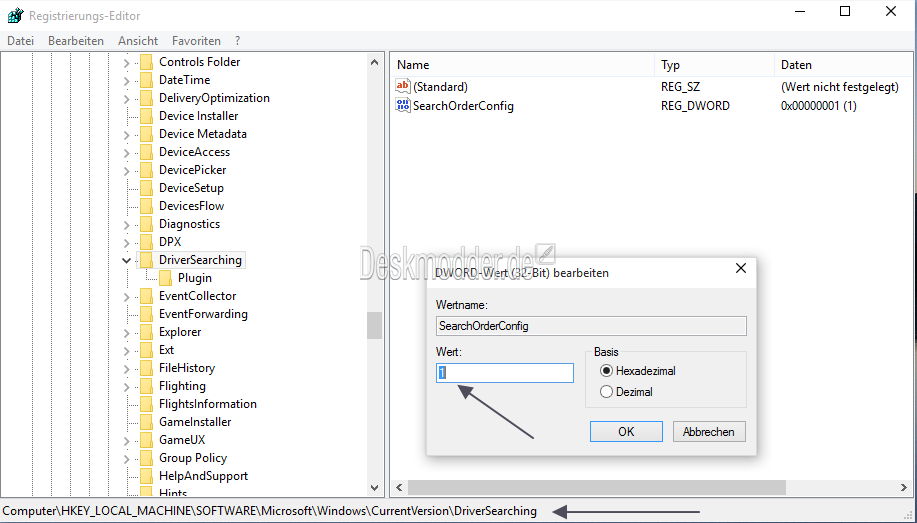Viewport: 917px width, 523px height.
Task: Click the (Wert nicht festgelegt) data cell
Action: point(840,87)
